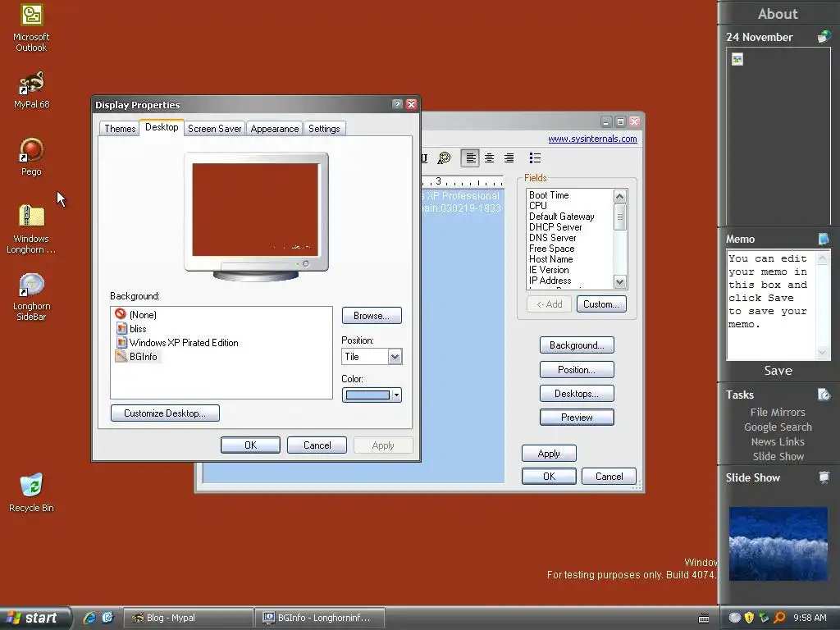This screenshot has width=840, height=630.
Task: Click OK in Display Properties
Action: tap(250, 445)
